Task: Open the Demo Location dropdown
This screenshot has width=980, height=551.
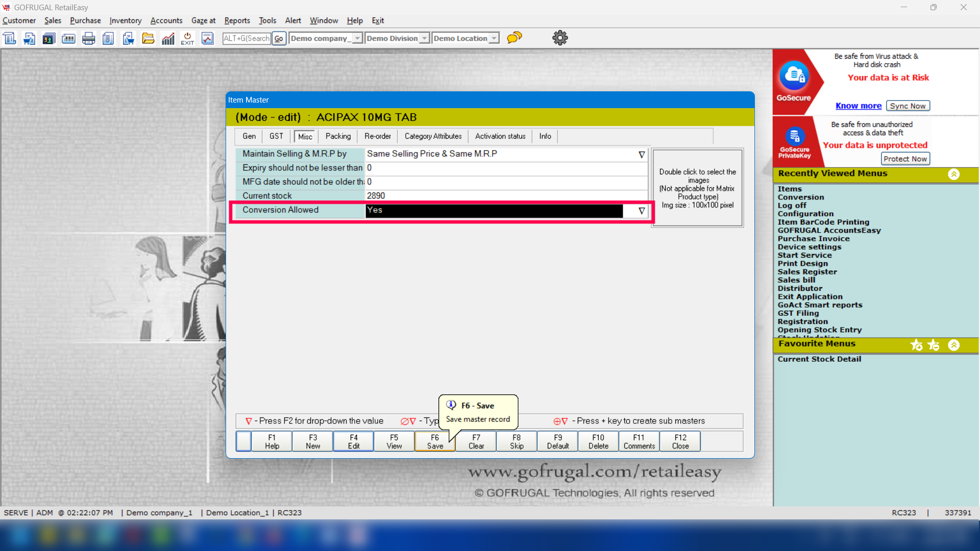Action: [494, 38]
